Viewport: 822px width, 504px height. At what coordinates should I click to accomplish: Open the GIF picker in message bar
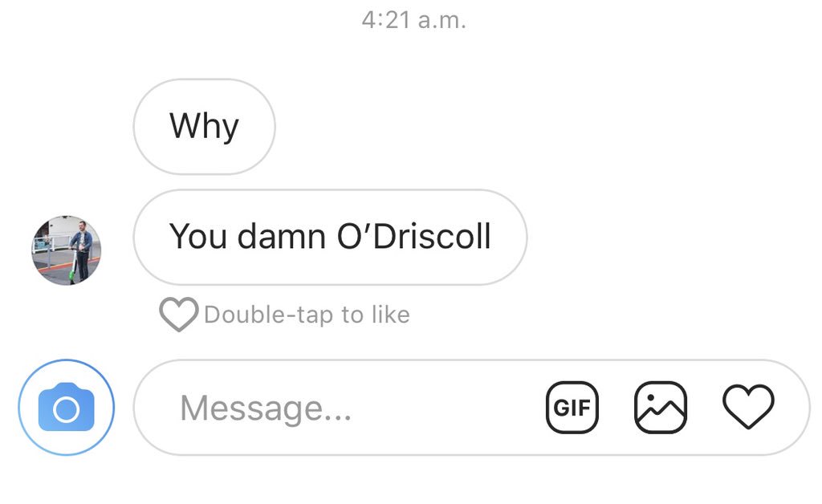pyautogui.click(x=572, y=407)
